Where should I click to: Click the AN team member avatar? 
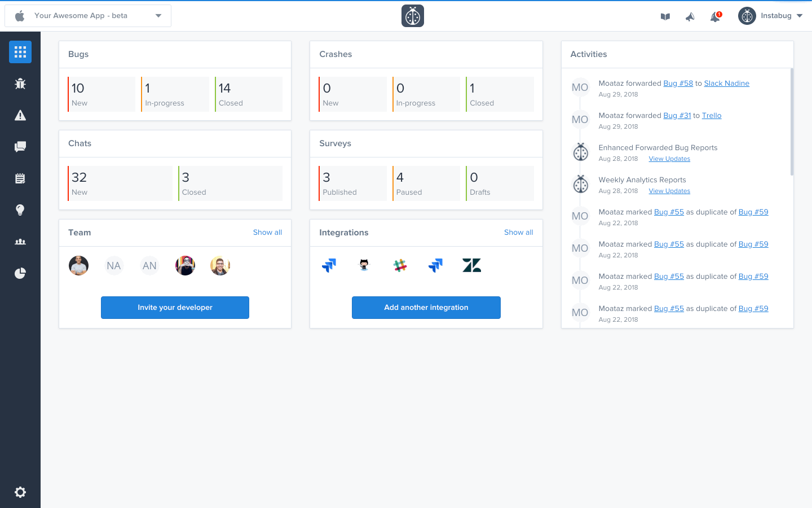coord(149,266)
